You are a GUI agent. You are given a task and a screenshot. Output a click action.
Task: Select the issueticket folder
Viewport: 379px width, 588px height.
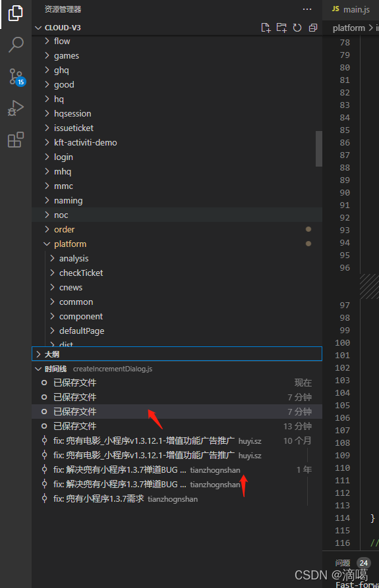[177, 128]
